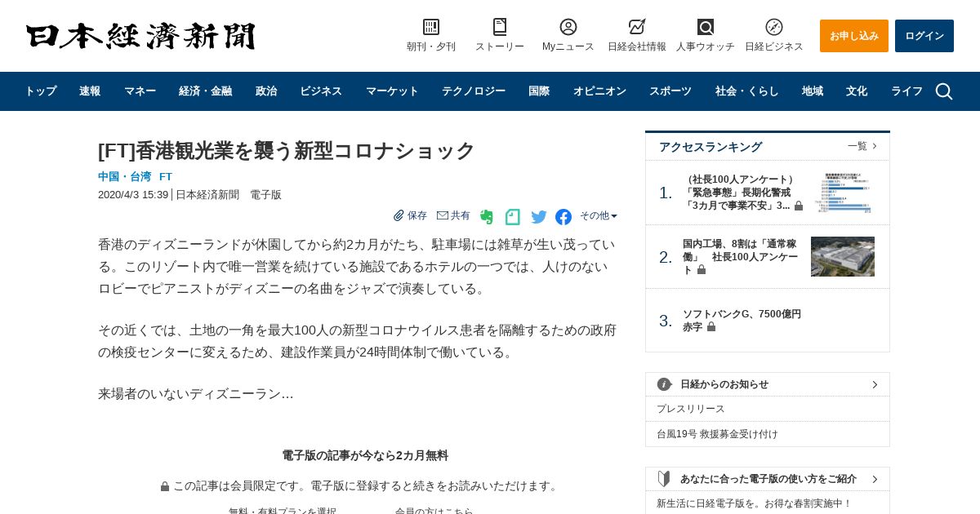The image size is (980, 514).
Task: Share article on Twitter
Action: pyautogui.click(x=539, y=217)
